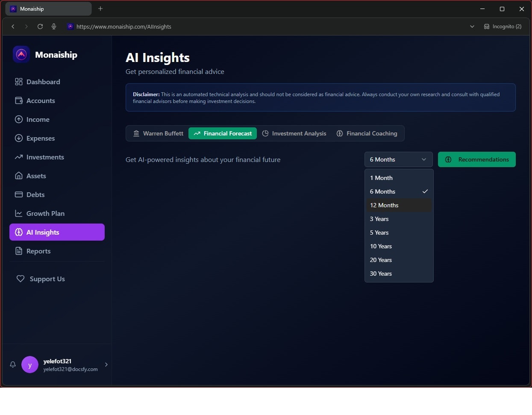This screenshot has height=415, width=532.
Task: Open the Support Us link
Action: [x=47, y=279]
